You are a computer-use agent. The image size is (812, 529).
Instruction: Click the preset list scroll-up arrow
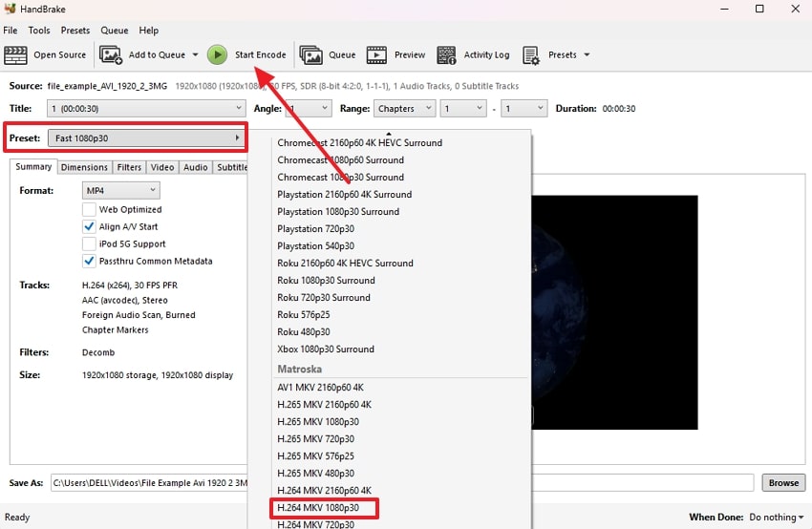pyautogui.click(x=389, y=134)
